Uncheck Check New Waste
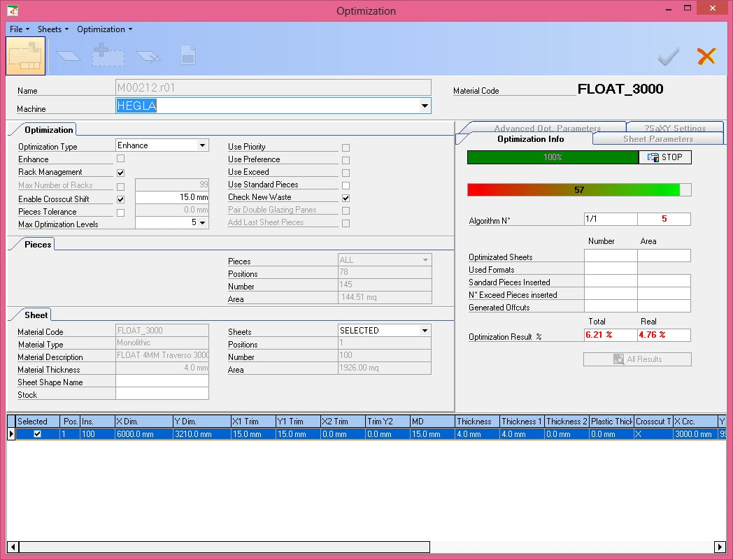This screenshot has height=560, width=733. click(346, 198)
